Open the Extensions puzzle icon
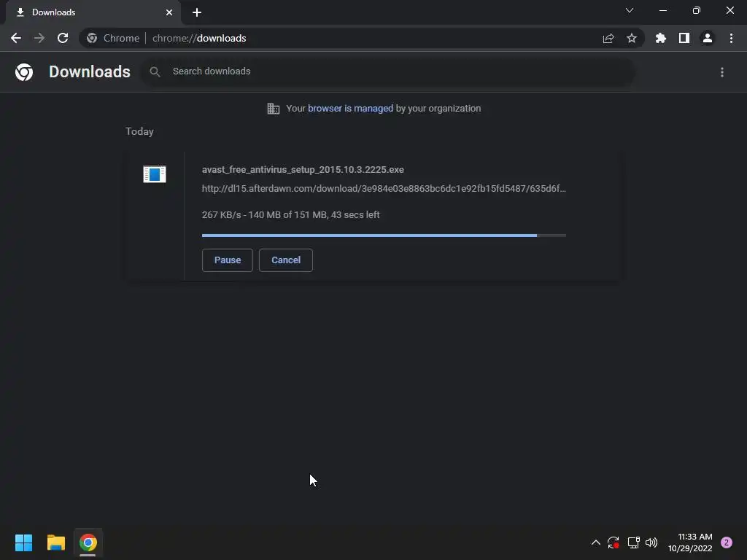Screen dimensions: 747x560 [661, 38]
